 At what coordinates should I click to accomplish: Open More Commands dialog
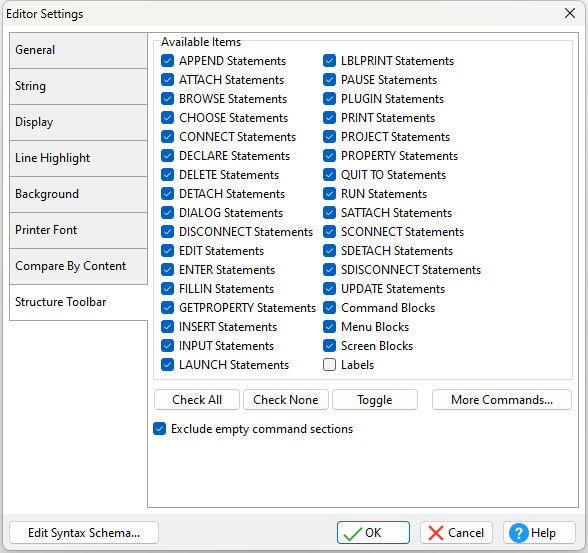coord(502,400)
